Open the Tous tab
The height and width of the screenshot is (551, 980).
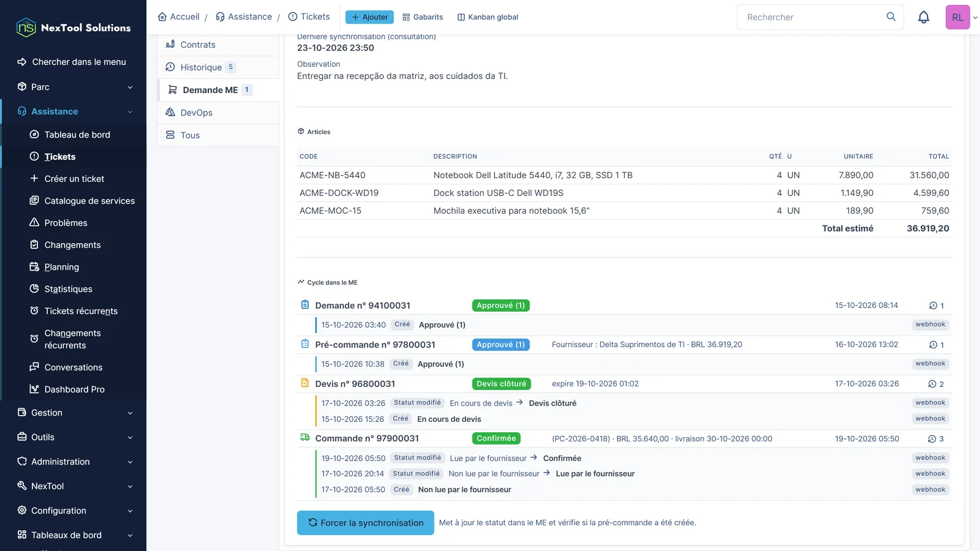click(x=218, y=135)
